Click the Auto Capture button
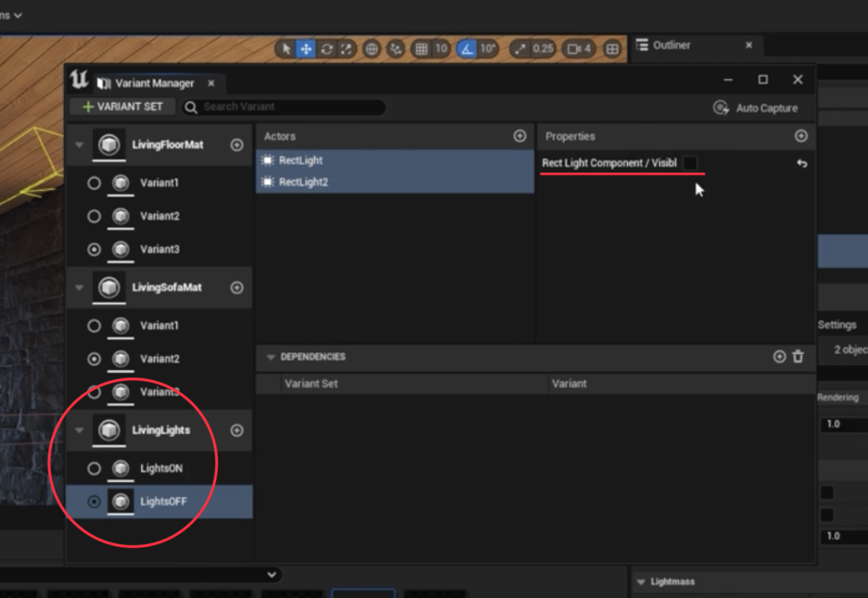The height and width of the screenshot is (598, 868). [756, 108]
